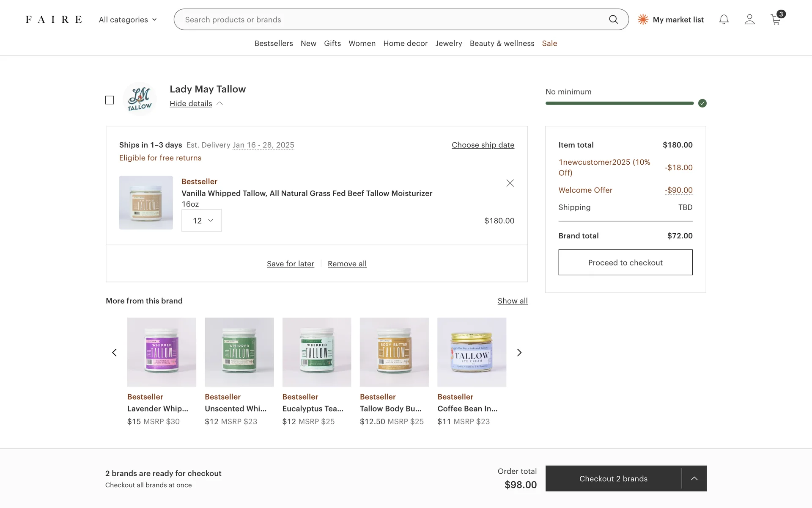This screenshot has width=812, height=508.
Task: Expand checkout options chevron beside Checkout 2 brands
Action: pyautogui.click(x=694, y=478)
